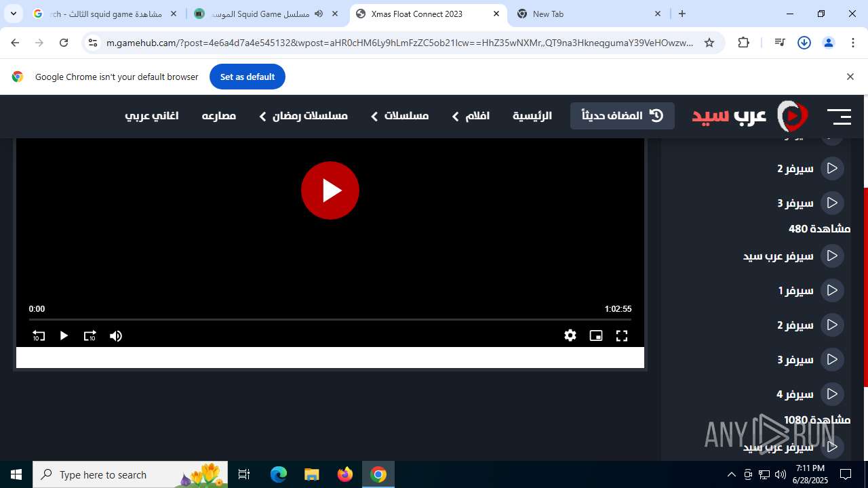Select the Xmas Float Connect 2023 tab
The width and height of the screenshot is (868, 488).
[x=427, y=14]
